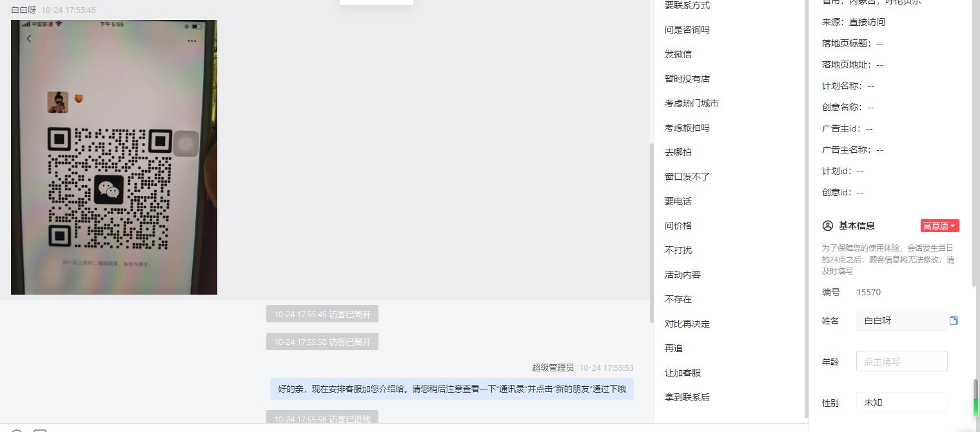Select the 对比再决定 quick reply
Image resolution: width=980 pixels, height=432 pixels.
pyautogui.click(x=687, y=324)
